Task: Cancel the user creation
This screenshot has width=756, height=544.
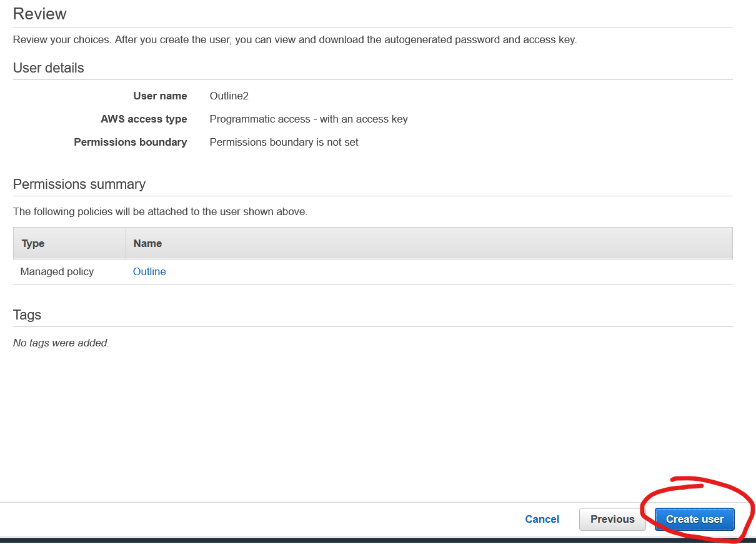Action: point(542,519)
